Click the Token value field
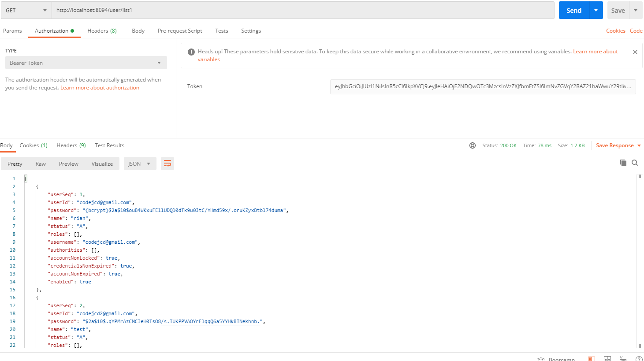This screenshot has width=644, height=361. click(x=483, y=86)
